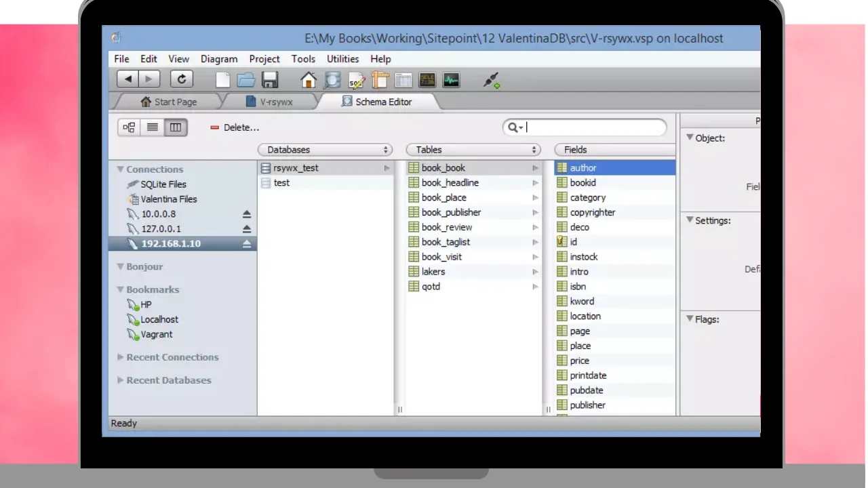The height and width of the screenshot is (488, 868).
Task: Eject the 192.168.1.10 connection
Action: pyautogui.click(x=247, y=244)
